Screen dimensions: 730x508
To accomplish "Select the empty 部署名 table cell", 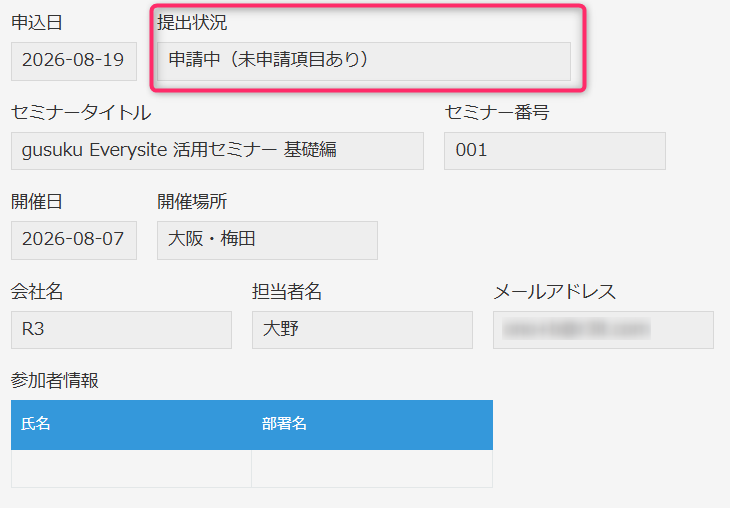I will click(x=372, y=468).
